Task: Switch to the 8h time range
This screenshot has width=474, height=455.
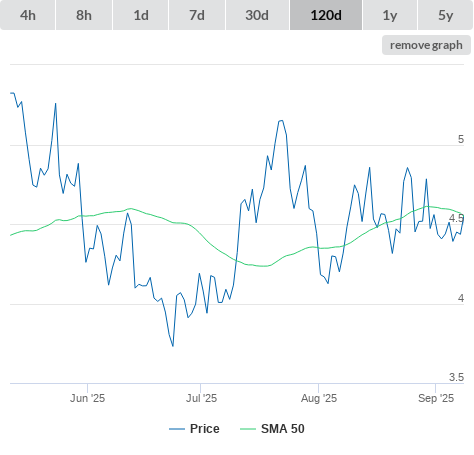Action: point(84,15)
